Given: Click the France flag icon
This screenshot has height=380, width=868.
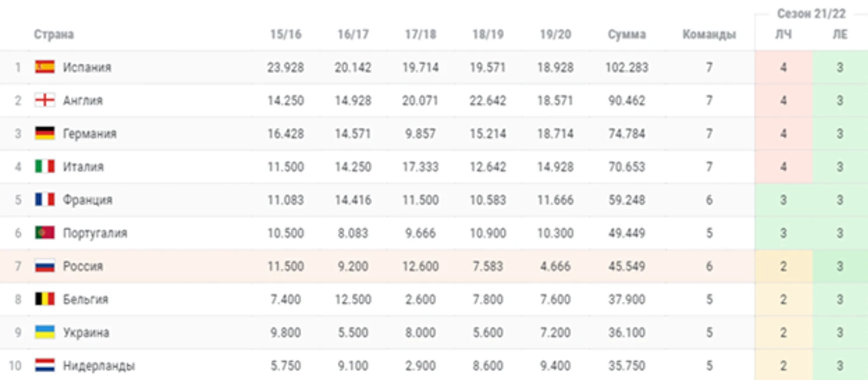Looking at the screenshot, I should click(x=45, y=200).
